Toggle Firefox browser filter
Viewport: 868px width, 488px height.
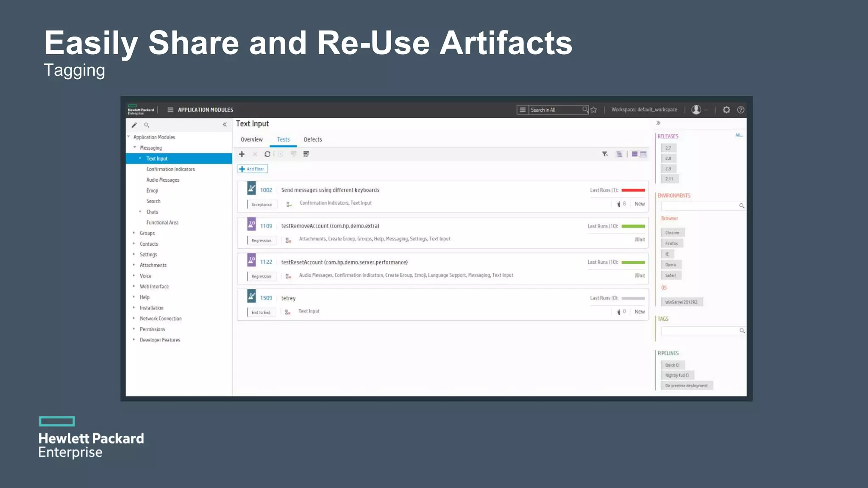pyautogui.click(x=671, y=243)
